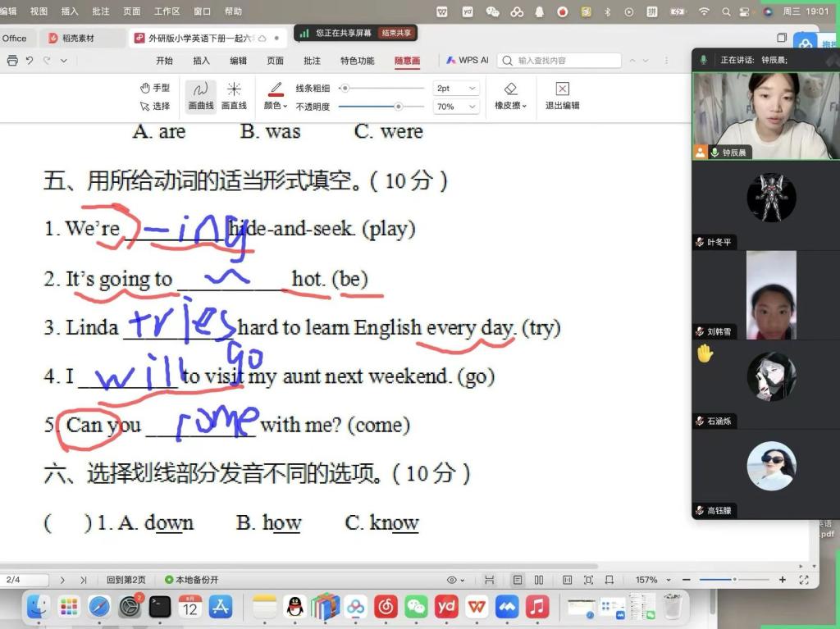
Task: Click the undo arrow icon
Action: [x=30, y=61]
